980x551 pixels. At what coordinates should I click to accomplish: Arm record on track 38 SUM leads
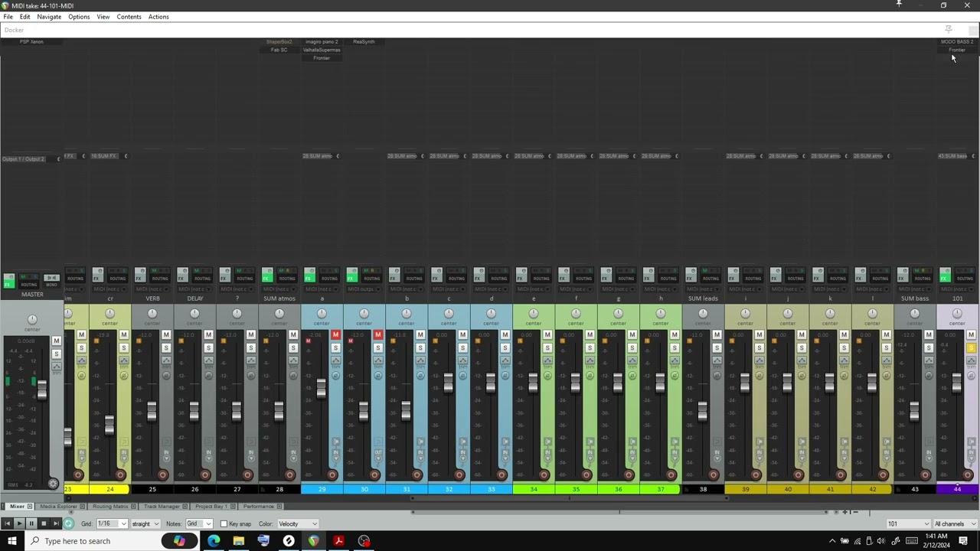[x=714, y=475]
